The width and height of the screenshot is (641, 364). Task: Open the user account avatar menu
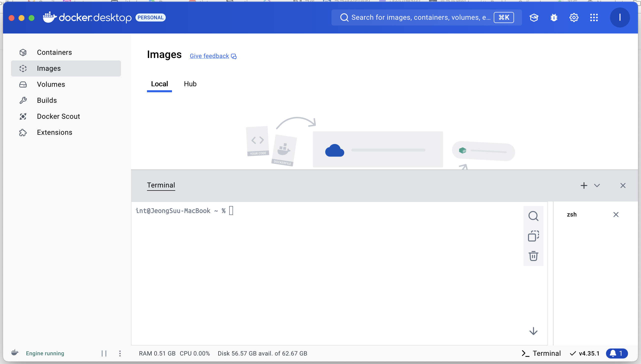620,17
